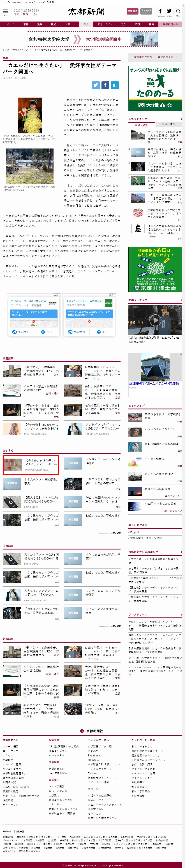Share article via blue Twitter button
This screenshot has height=868, width=185.
tap(96, 85)
